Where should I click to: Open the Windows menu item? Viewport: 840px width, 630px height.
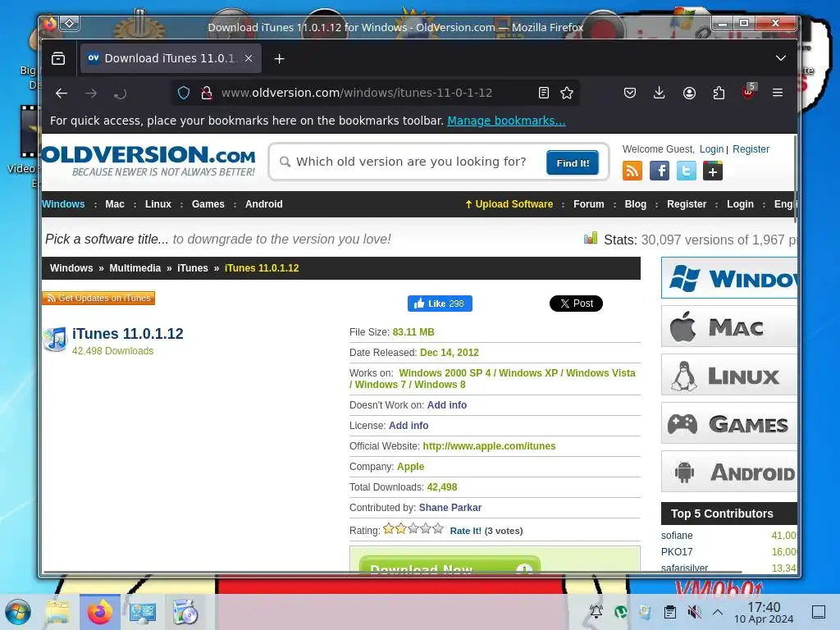point(63,204)
